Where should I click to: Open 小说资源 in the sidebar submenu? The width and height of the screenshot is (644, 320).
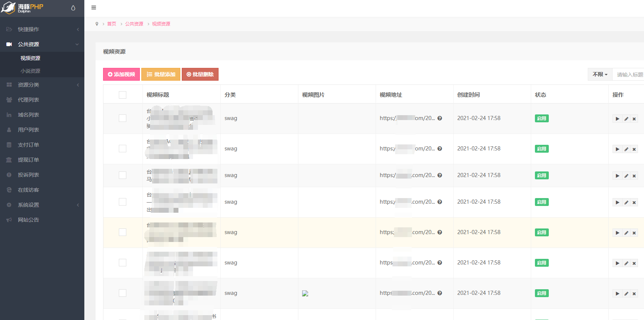pos(30,71)
